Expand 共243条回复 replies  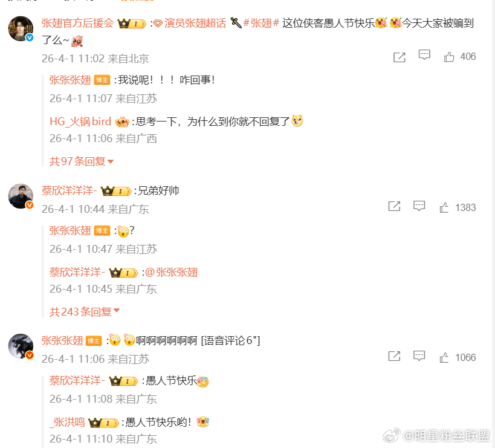pos(84,311)
